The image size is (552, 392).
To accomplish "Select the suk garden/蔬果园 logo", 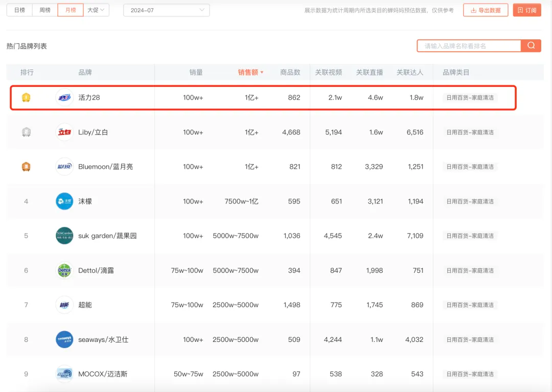I will 64,236.
